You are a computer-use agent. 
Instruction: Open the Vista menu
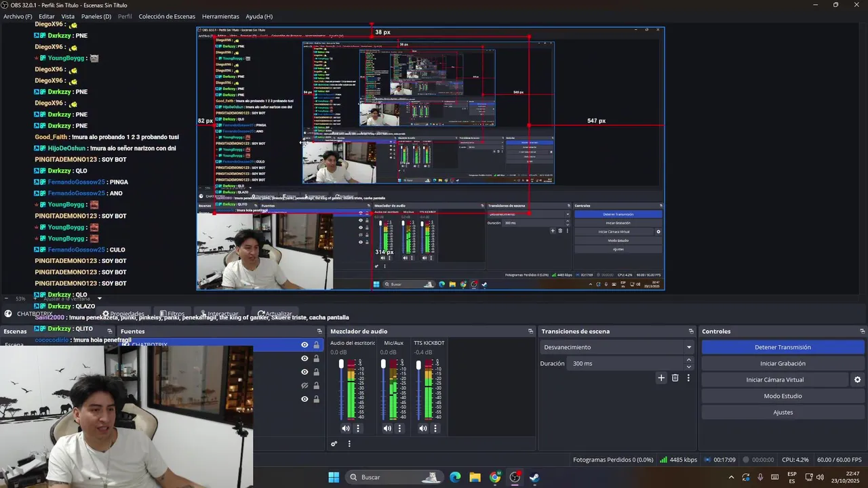point(68,16)
